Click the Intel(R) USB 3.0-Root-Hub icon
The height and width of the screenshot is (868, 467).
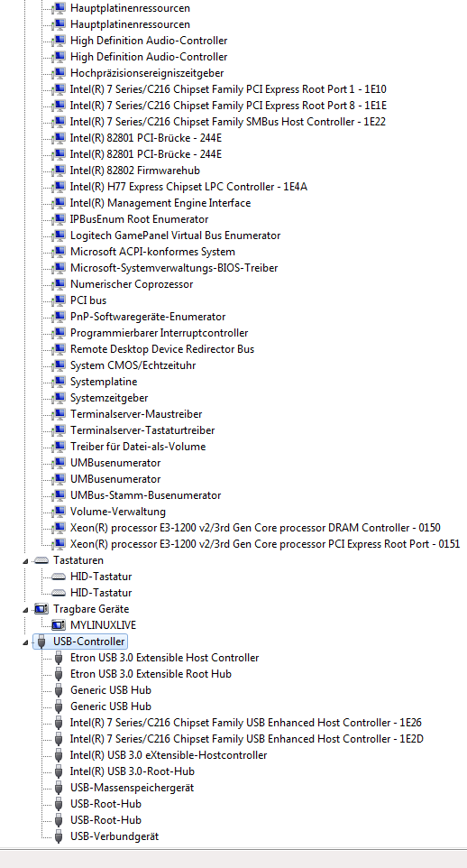[x=59, y=771]
